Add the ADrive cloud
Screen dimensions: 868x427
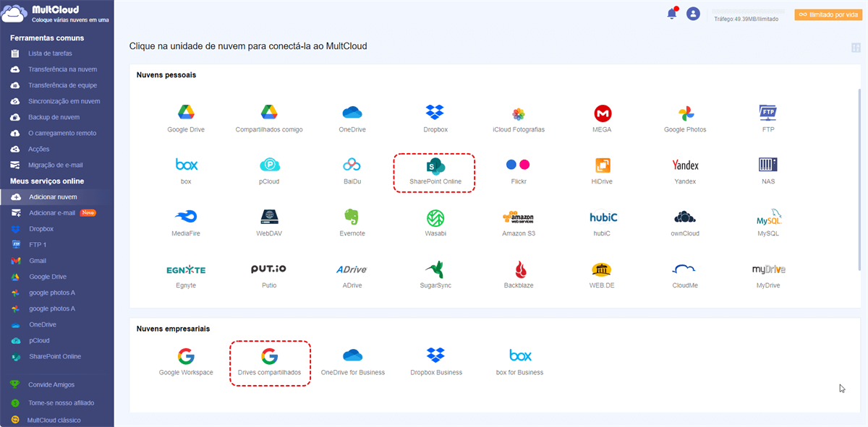coord(352,275)
